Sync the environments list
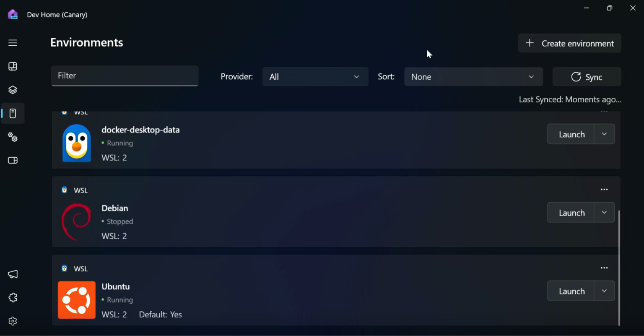The width and height of the screenshot is (644, 336). 587,77
